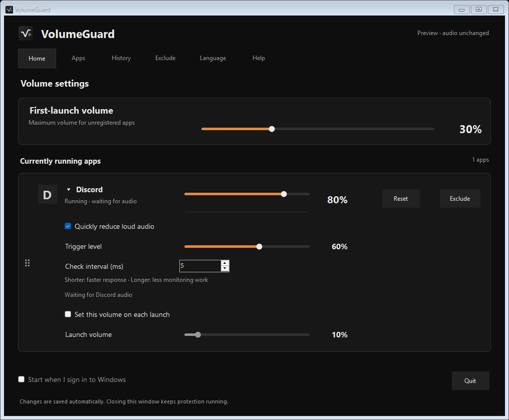509x420 pixels.
Task: Click the Discord app letter icon
Action: (48, 195)
